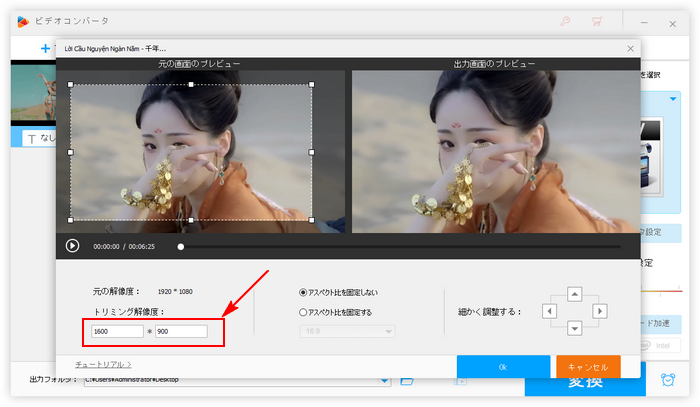Close the crop dialog window
700x407 pixels.
click(630, 49)
